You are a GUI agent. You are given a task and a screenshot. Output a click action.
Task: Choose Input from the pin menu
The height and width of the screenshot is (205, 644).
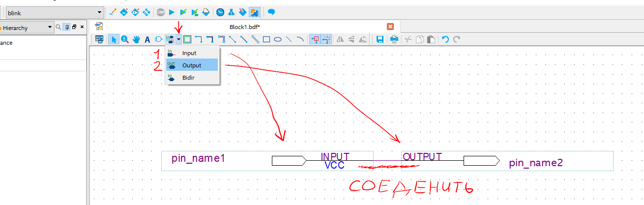192,53
